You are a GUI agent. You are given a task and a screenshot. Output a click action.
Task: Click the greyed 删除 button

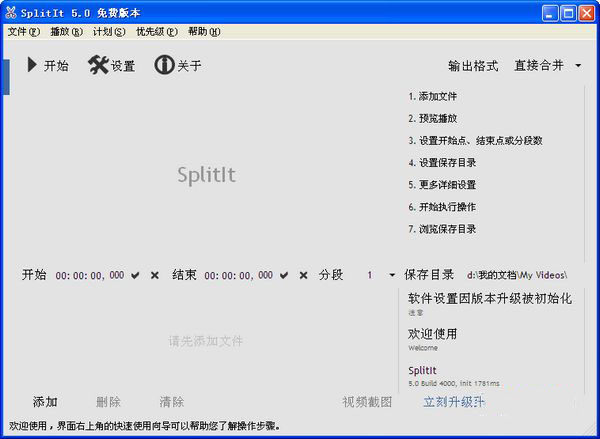(108, 402)
